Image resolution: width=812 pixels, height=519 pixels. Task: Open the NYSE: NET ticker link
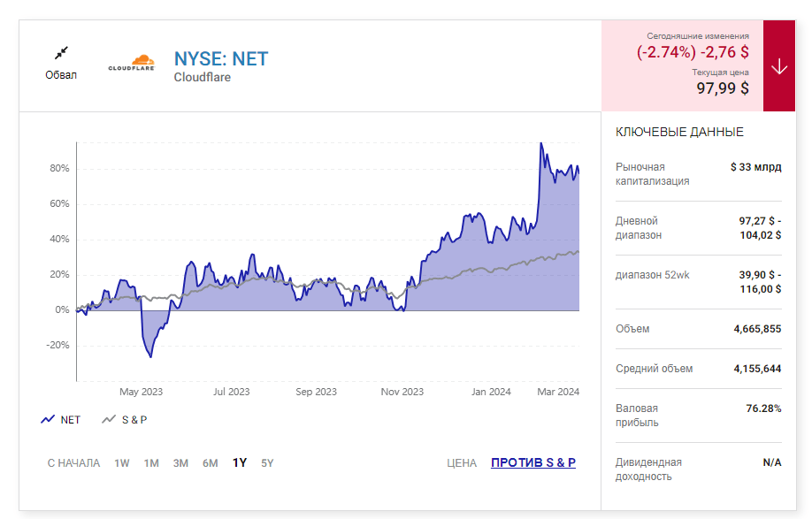[221, 59]
